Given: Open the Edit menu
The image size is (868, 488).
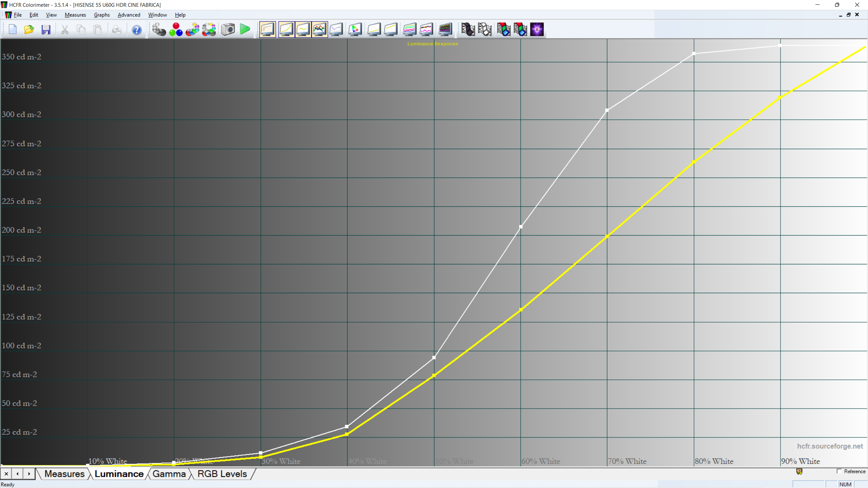Looking at the screenshot, I should pos(34,15).
